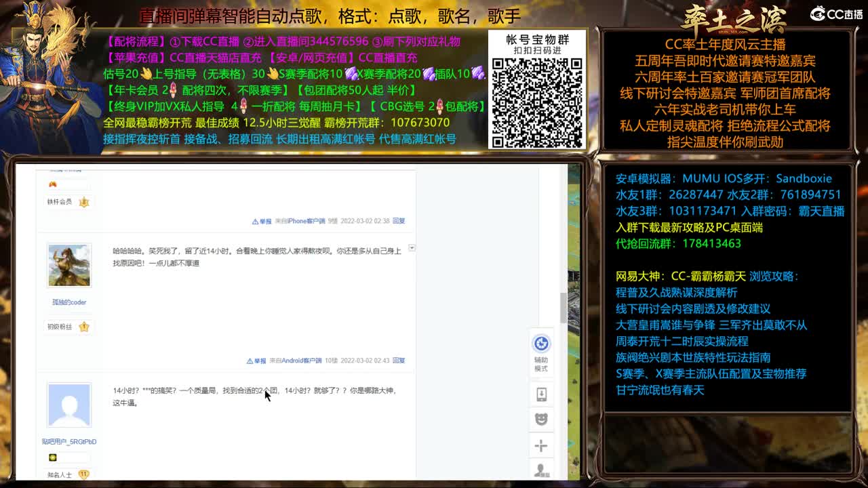This screenshot has height=488, width=868.
Task: Click the small medal icon under 贴吧用户_5RGtPbD
Action: [53, 458]
